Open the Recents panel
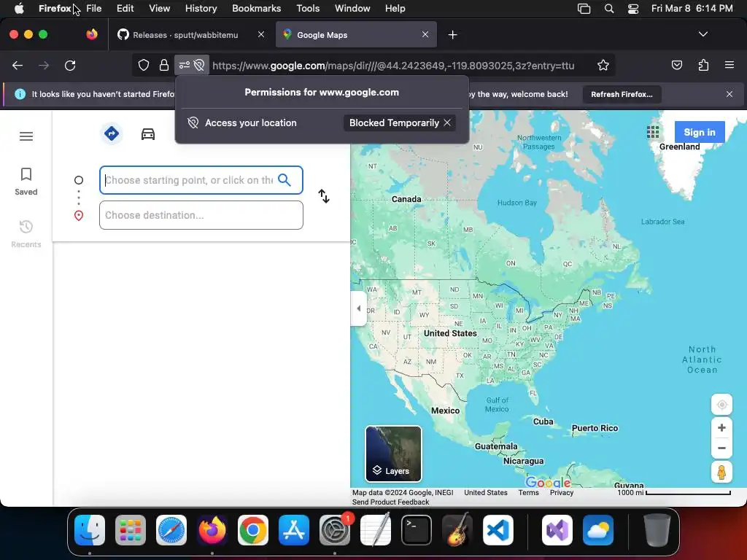747x560 pixels. click(26, 234)
